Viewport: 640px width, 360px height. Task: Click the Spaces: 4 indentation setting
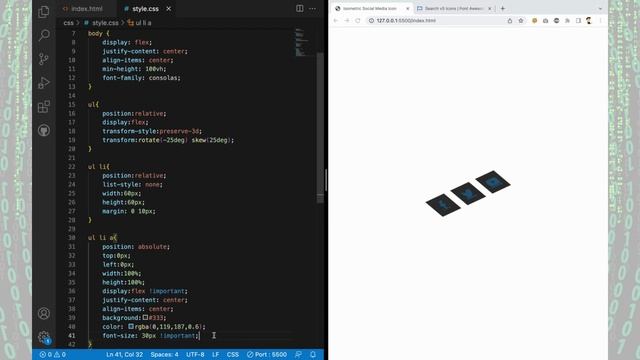pos(164,354)
